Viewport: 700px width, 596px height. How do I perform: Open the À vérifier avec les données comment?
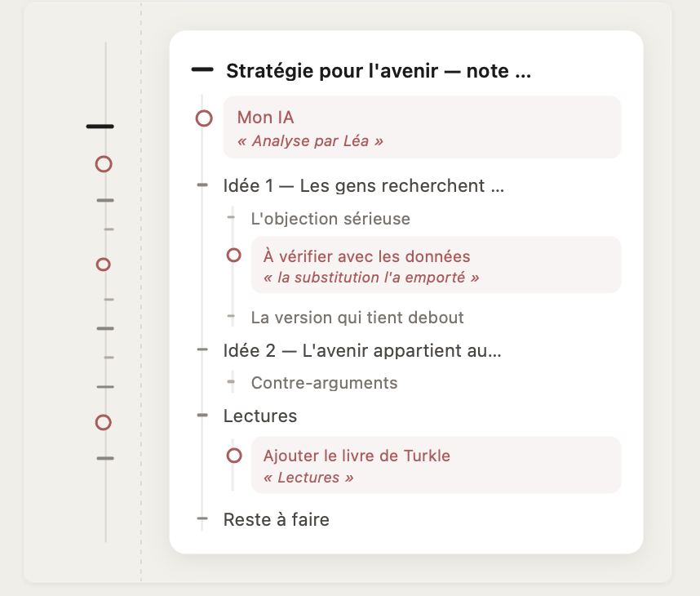point(436,265)
